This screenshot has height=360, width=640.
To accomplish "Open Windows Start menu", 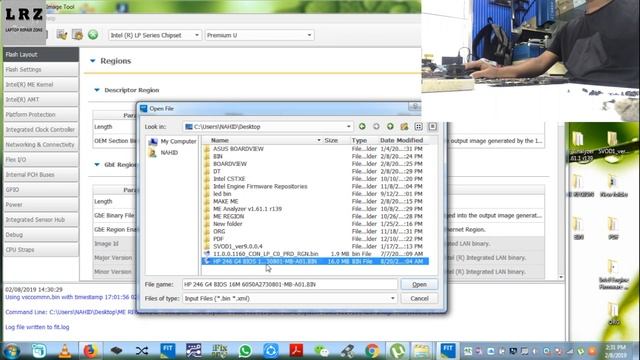I will 11,351.
